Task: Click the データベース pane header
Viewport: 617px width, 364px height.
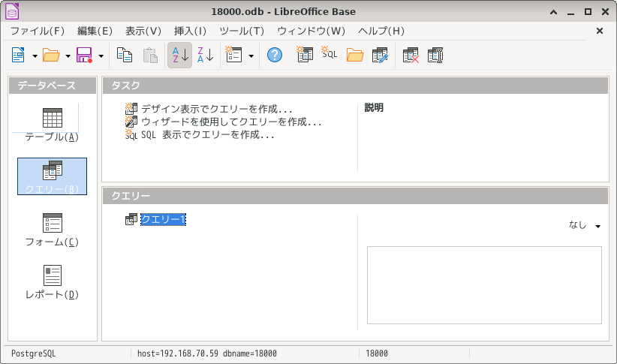Action: 53,86
